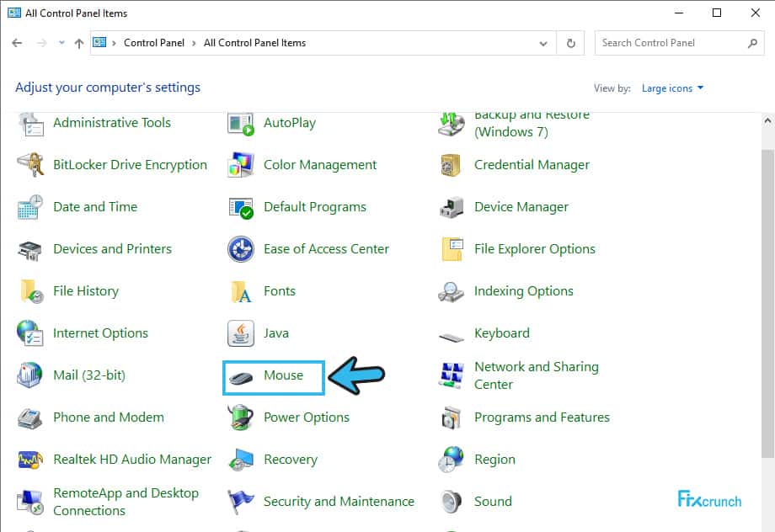Click the Backup and Restore icon
The height and width of the screenshot is (532, 775).
[451, 125]
